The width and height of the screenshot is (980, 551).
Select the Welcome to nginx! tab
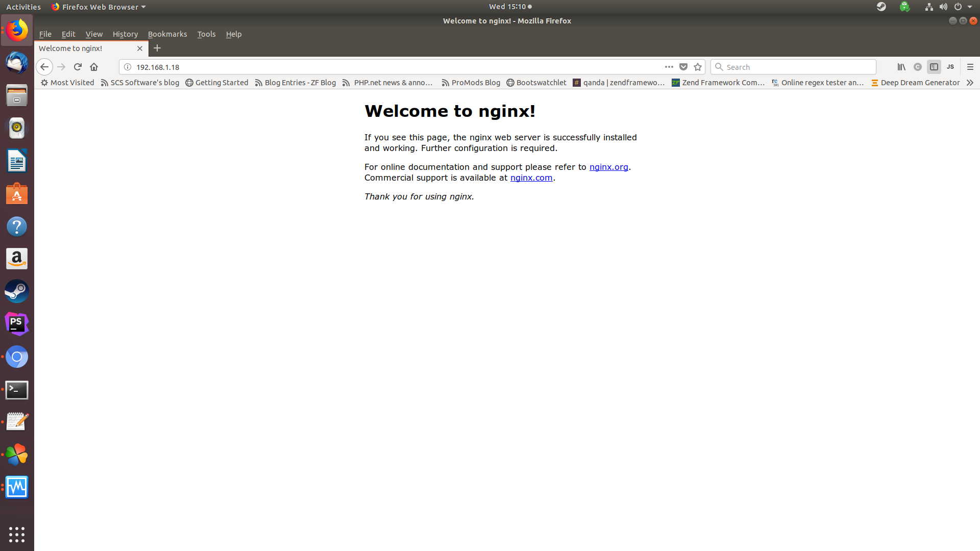[91, 48]
